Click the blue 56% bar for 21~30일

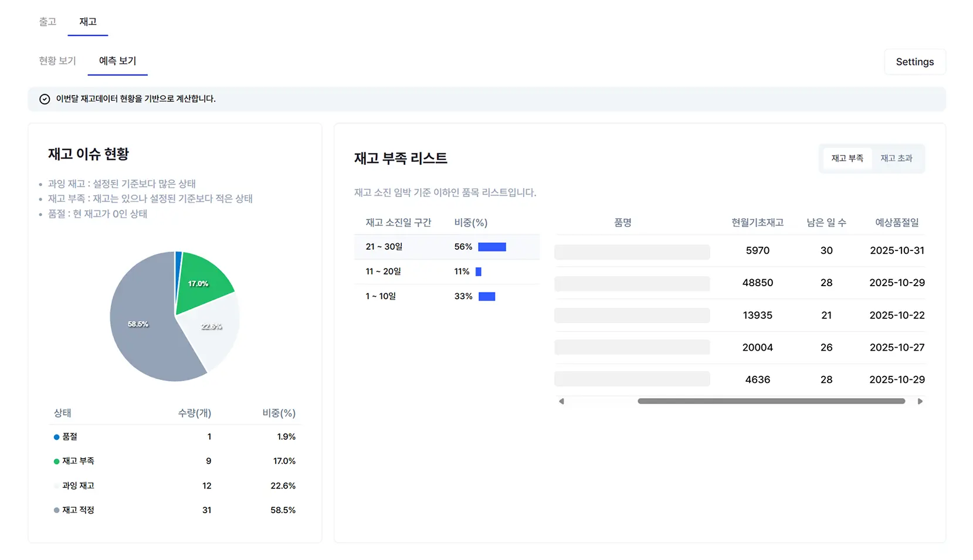(x=491, y=246)
